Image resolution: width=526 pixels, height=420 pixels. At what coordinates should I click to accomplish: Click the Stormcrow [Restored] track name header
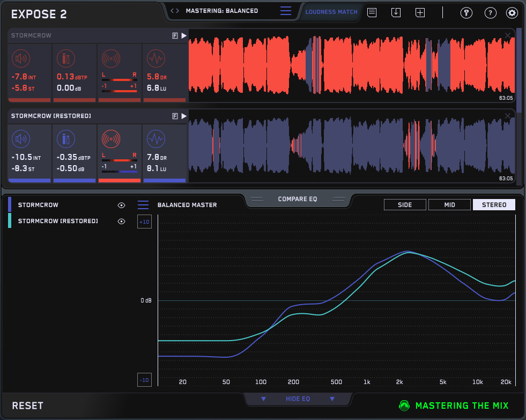[51, 116]
